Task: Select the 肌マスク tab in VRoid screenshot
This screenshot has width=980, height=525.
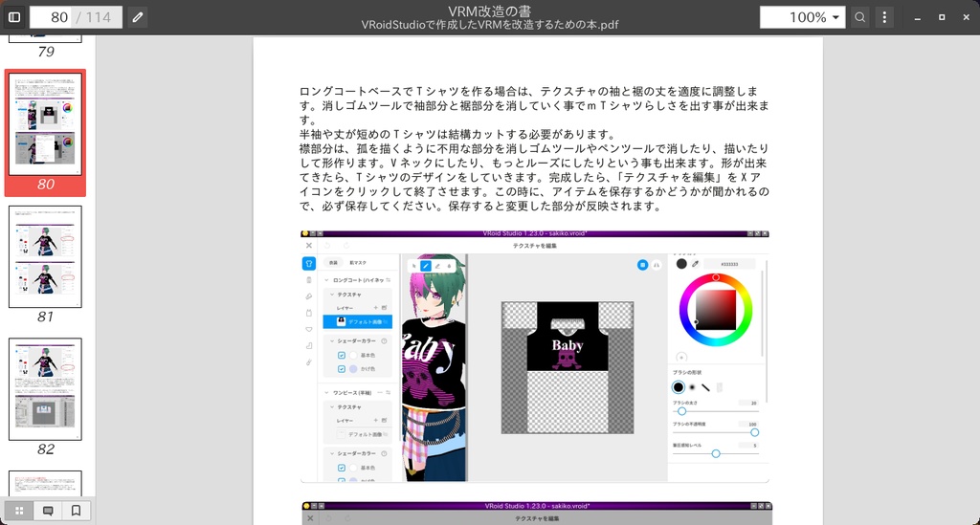Action: [x=358, y=263]
